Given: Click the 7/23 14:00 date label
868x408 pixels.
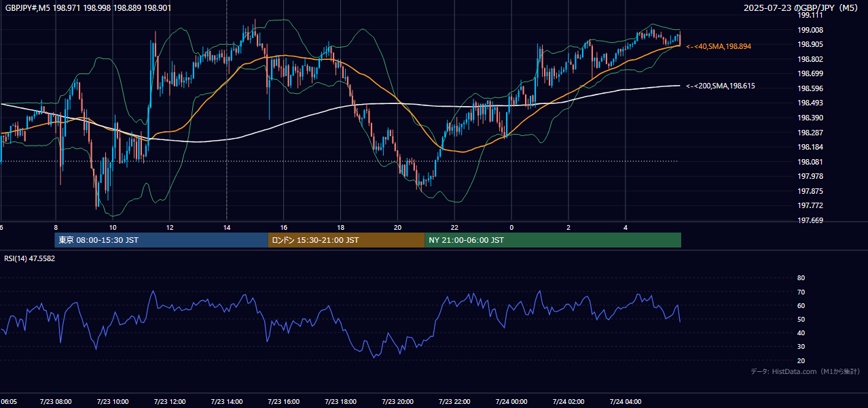Looking at the screenshot, I should 227,401.
